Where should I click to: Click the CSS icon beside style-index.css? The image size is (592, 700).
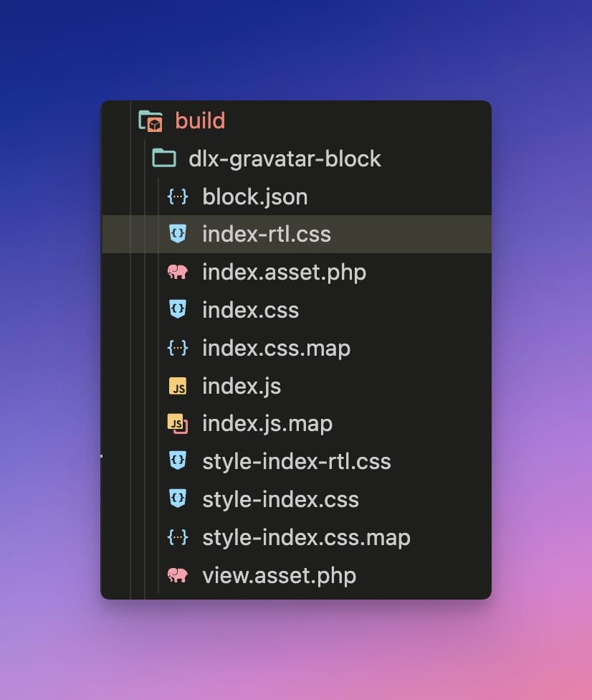coord(177,499)
